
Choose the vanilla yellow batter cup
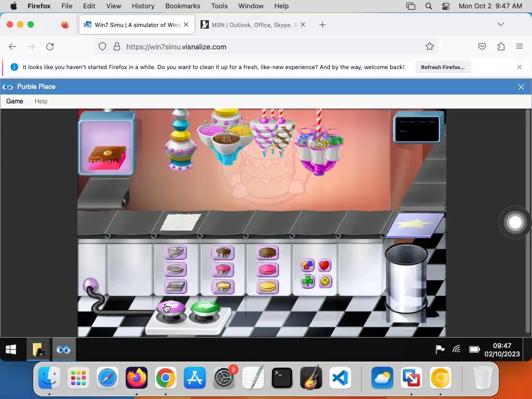tap(223, 287)
